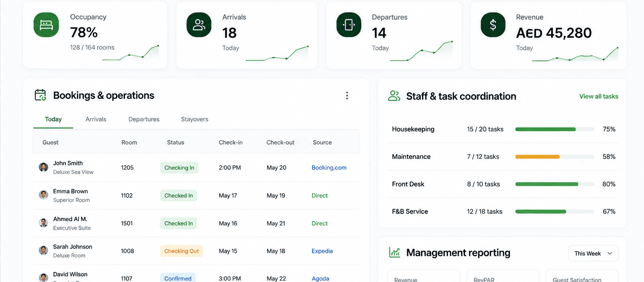Click the Arrivals people icon
Image resolution: width=644 pixels, height=282 pixels.
click(x=199, y=25)
